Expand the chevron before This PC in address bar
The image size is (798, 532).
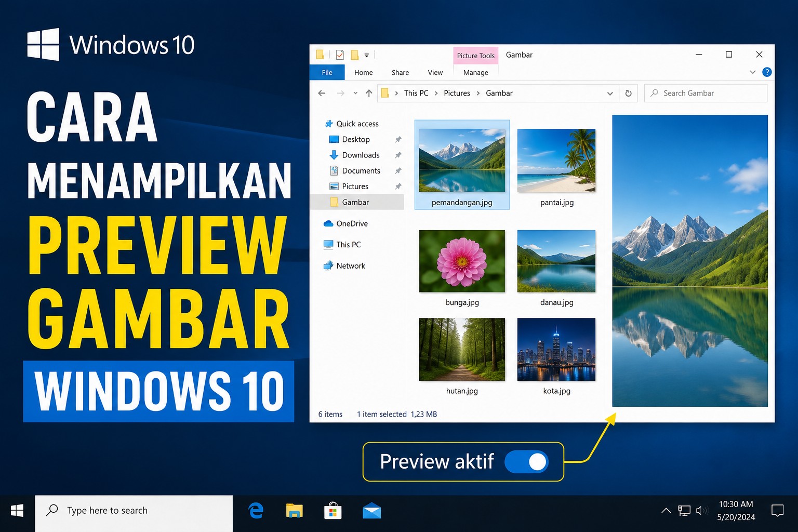(x=397, y=93)
